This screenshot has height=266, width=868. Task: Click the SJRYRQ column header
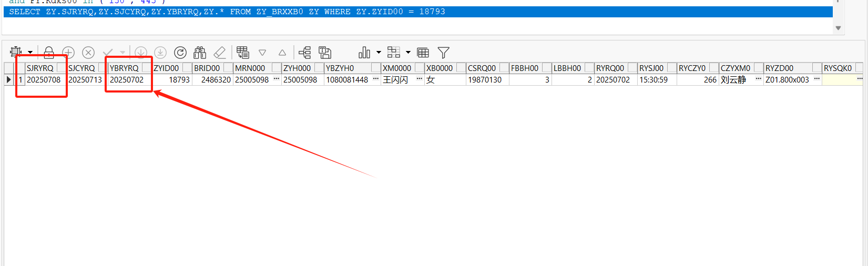pos(46,68)
